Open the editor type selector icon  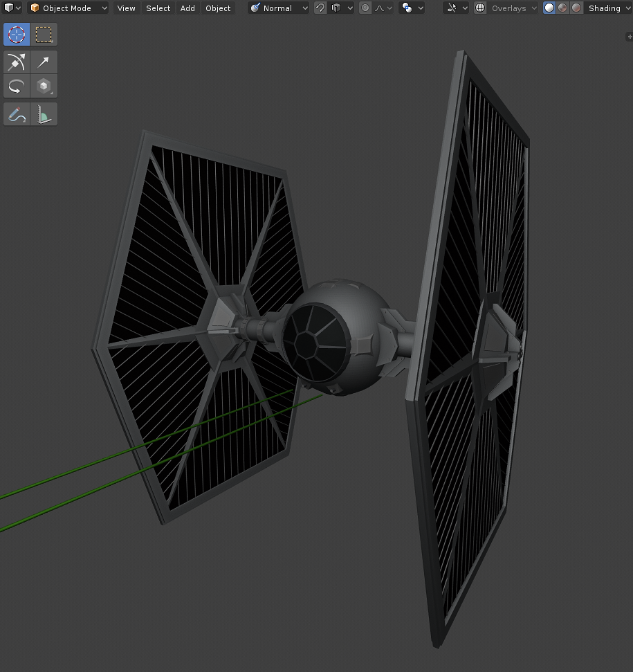[x=12, y=8]
